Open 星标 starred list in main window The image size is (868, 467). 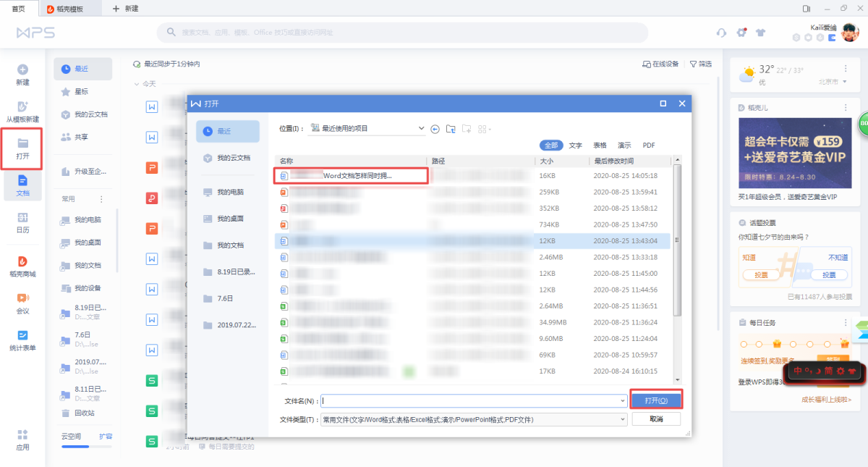(82, 92)
